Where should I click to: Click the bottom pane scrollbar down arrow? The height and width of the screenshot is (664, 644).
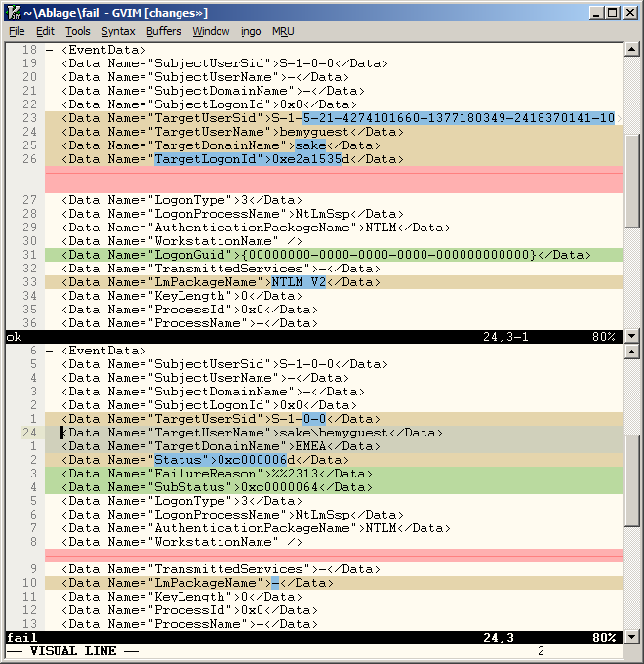pyautogui.click(x=631, y=636)
